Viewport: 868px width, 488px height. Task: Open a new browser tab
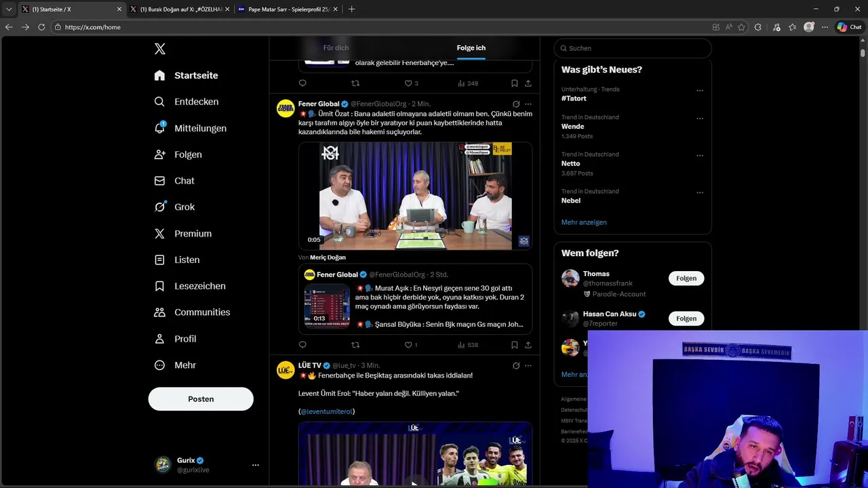tap(351, 9)
